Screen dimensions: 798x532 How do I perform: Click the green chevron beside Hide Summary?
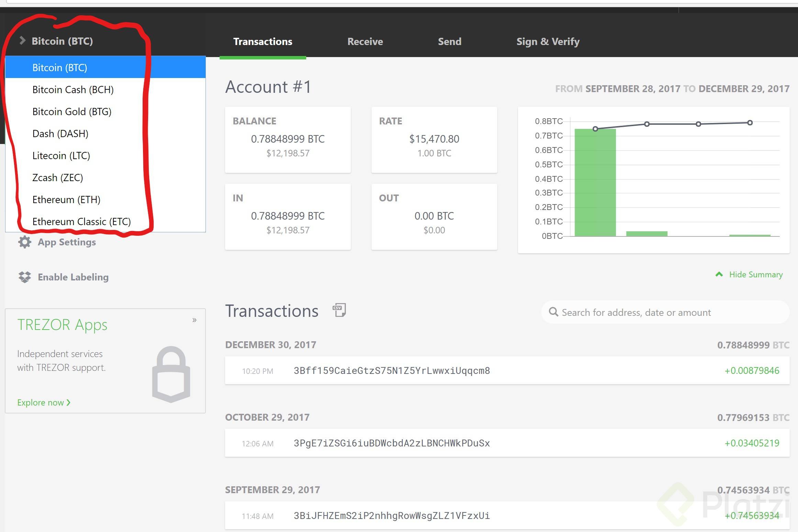[719, 274]
